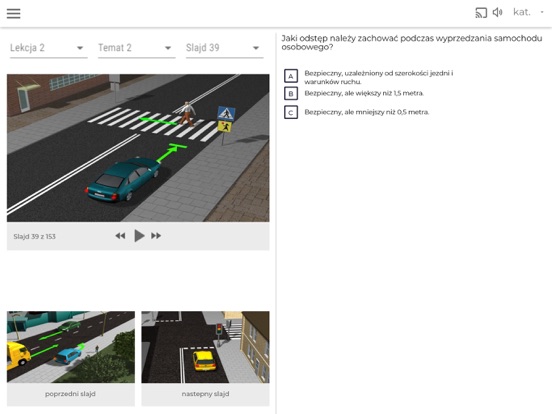Fast forward to next slide
552x414 pixels.
tap(156, 236)
